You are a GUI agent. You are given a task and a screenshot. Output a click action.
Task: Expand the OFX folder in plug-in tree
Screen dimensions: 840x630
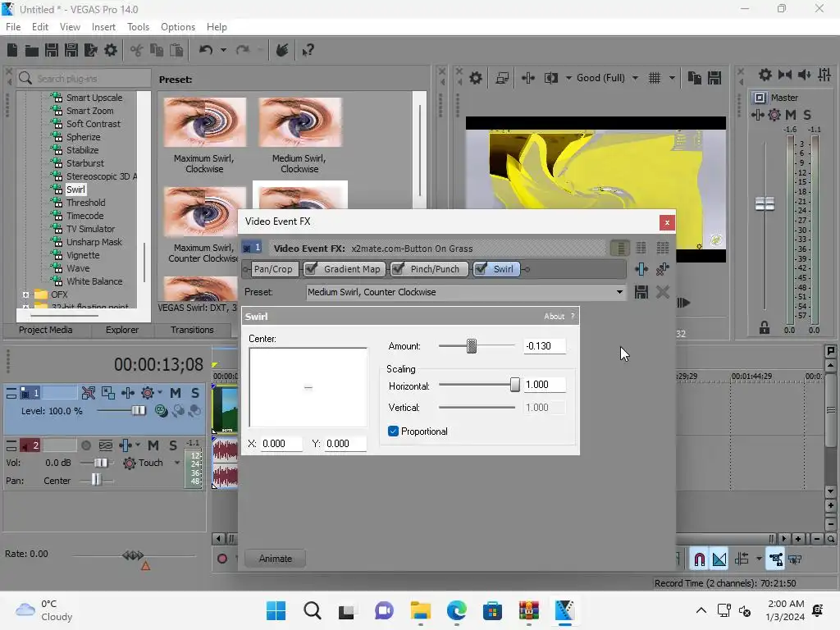pos(25,294)
